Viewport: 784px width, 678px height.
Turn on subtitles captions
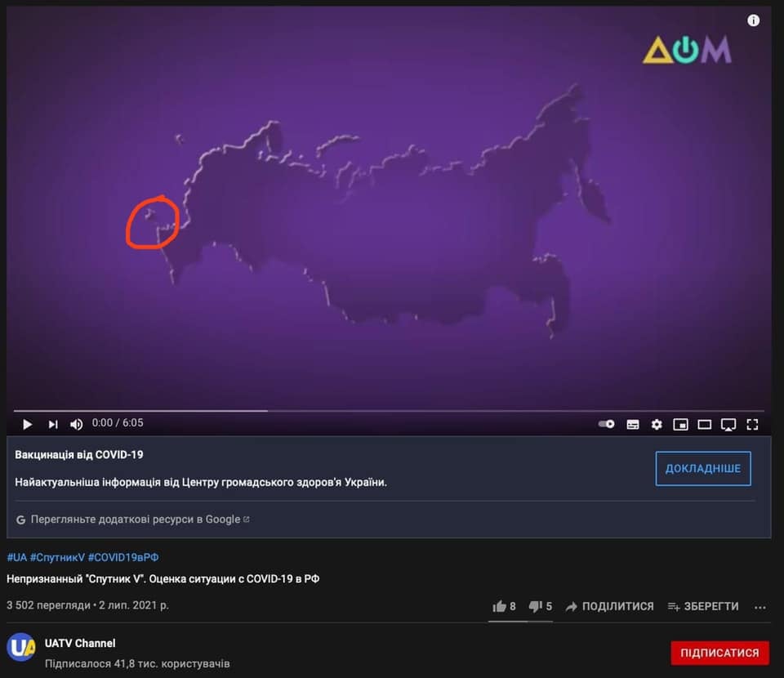pos(632,425)
